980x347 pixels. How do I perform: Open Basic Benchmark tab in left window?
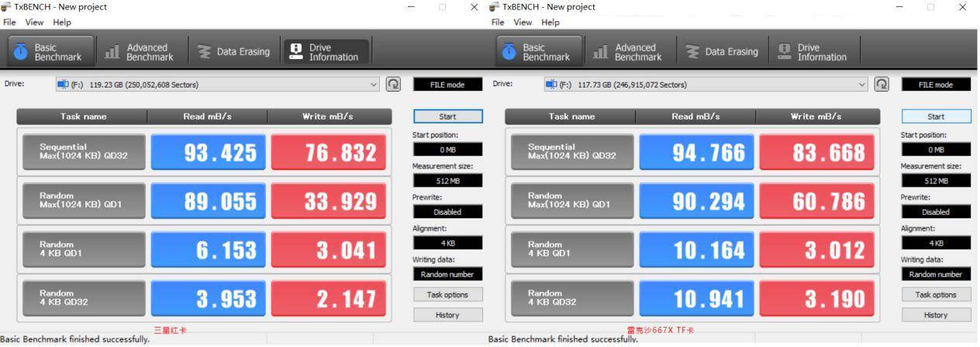coord(51,51)
